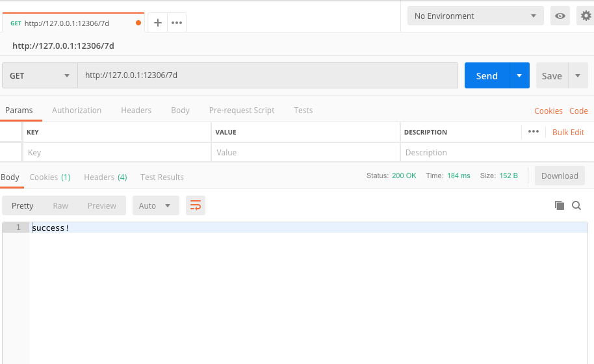Select the GET request tab at top

(73, 23)
